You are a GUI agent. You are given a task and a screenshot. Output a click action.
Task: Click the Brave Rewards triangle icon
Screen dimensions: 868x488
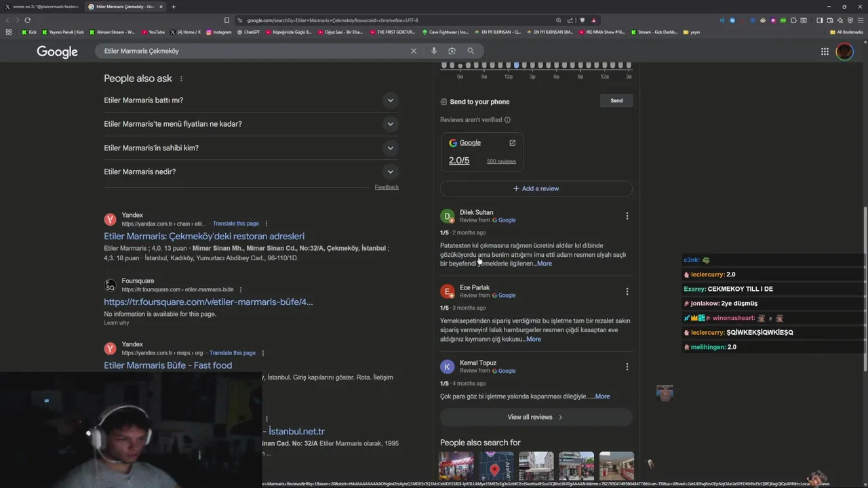click(x=593, y=20)
